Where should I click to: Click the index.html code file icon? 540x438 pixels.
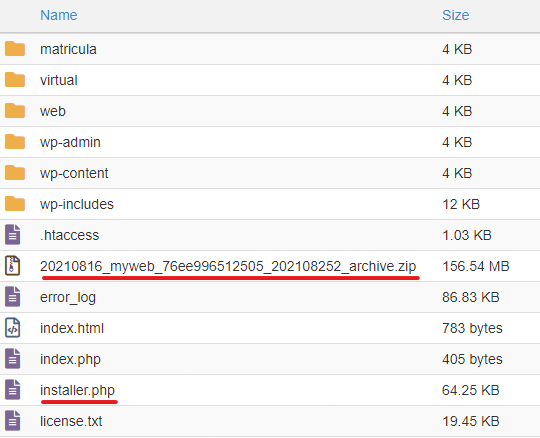[12, 327]
